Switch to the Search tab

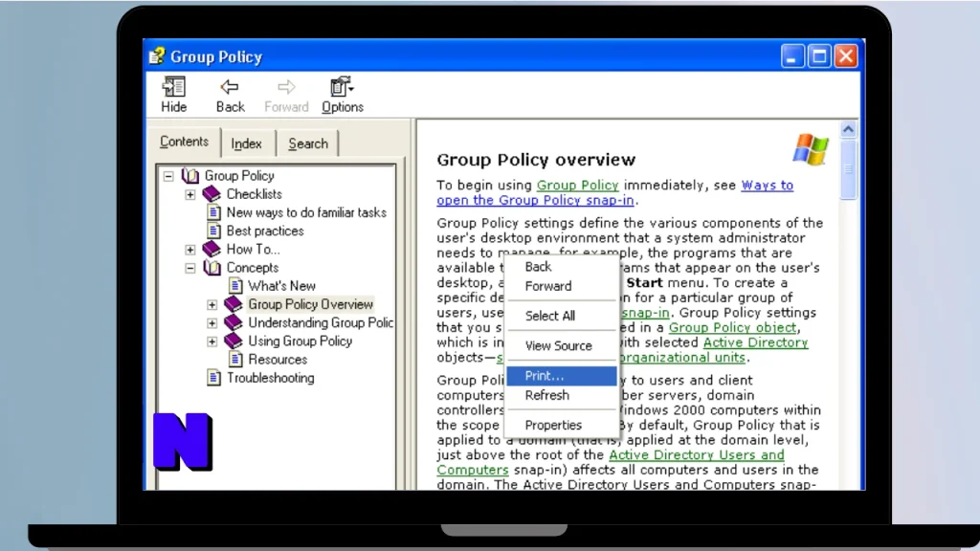(x=308, y=143)
